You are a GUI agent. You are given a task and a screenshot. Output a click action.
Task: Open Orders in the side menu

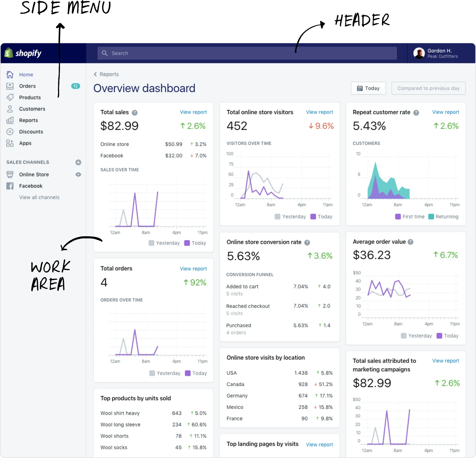(x=27, y=86)
